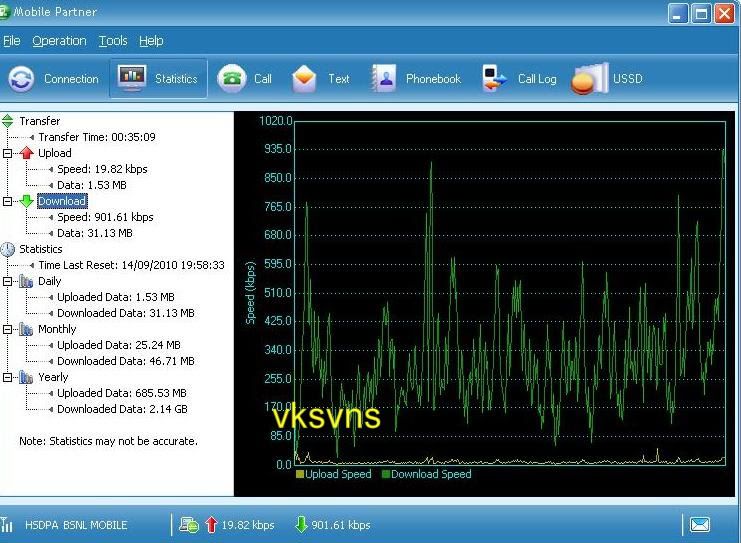Click the green Download arrow icon

(x=26, y=201)
